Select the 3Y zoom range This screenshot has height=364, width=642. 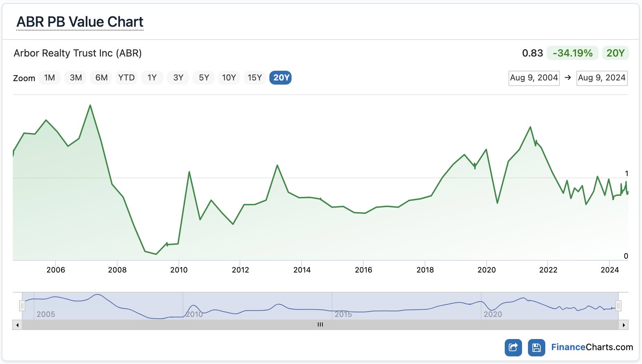click(x=178, y=78)
